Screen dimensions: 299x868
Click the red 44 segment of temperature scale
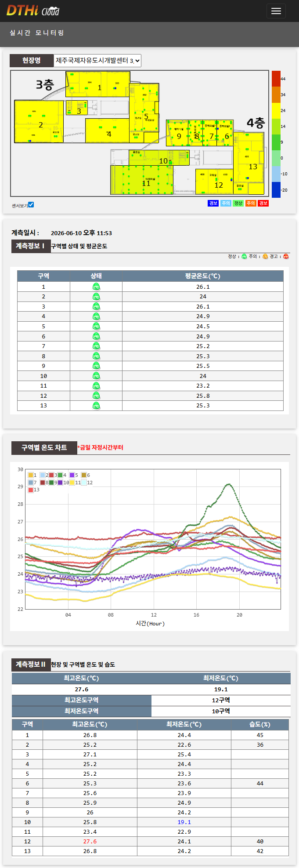pyautogui.click(x=276, y=79)
